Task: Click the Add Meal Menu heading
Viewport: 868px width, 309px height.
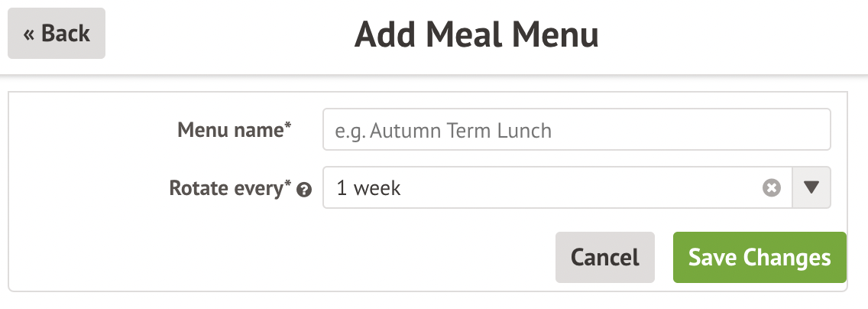Action: [x=476, y=35]
